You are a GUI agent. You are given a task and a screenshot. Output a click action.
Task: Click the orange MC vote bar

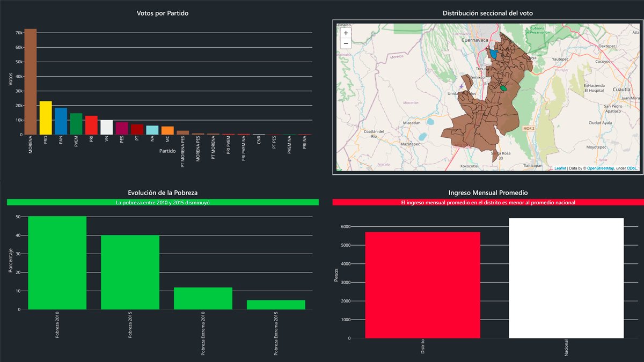click(x=167, y=130)
